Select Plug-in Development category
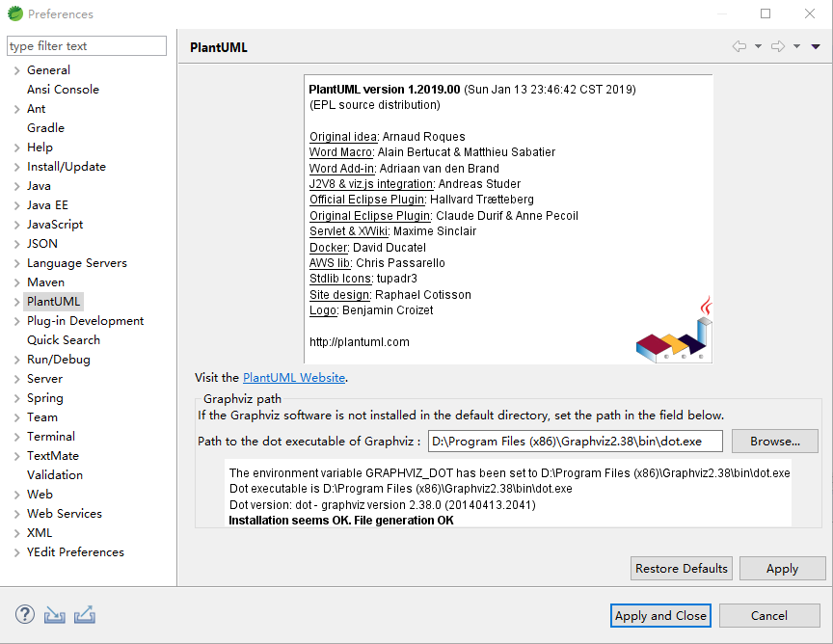The height and width of the screenshot is (644, 833). click(85, 321)
